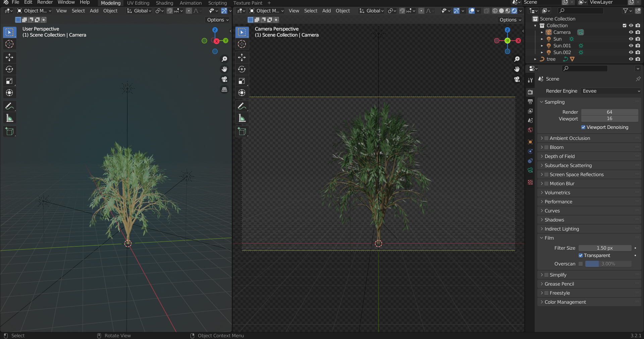644x339 pixels.
Task: Open the Render menu
Action: (x=45, y=2)
